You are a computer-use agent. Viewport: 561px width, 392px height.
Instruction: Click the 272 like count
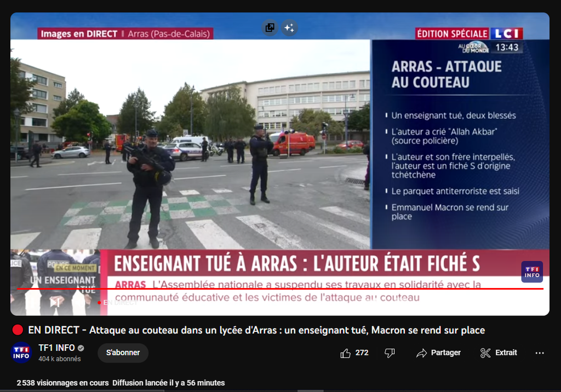[x=362, y=353]
